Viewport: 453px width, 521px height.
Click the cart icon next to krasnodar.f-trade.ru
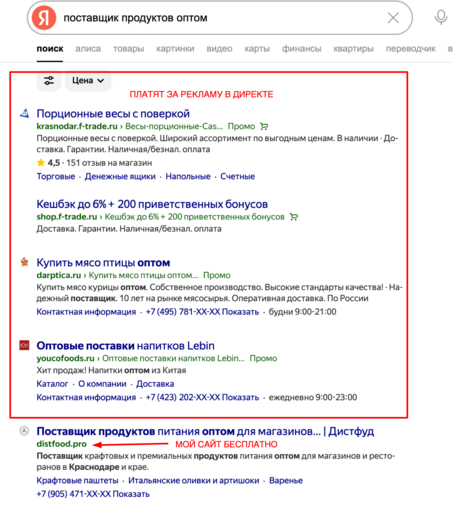[x=264, y=126]
